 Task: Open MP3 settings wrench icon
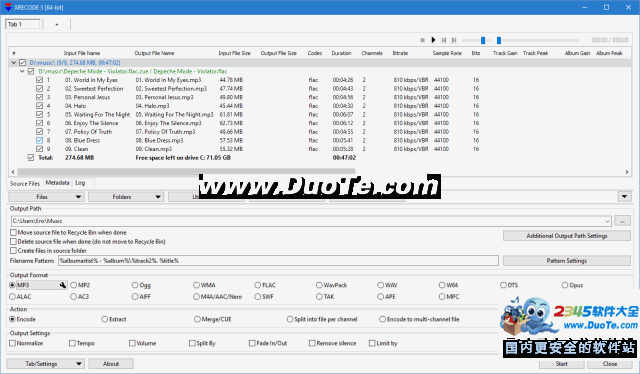click(x=62, y=285)
